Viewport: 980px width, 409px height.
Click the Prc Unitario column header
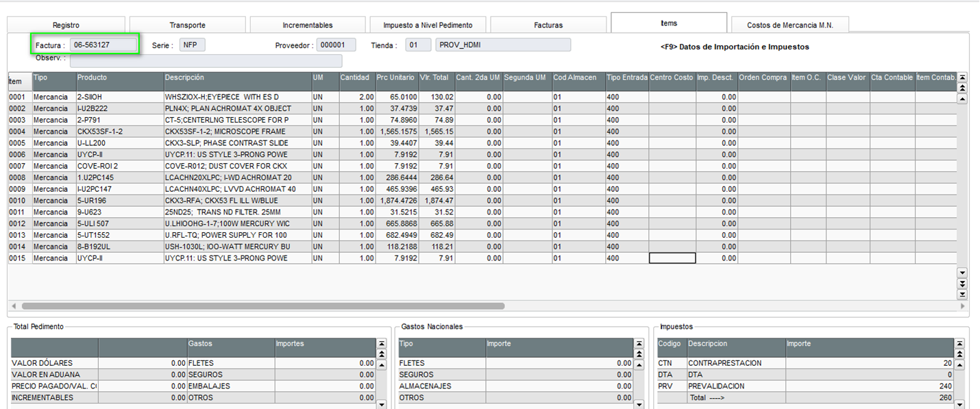pyautogui.click(x=397, y=81)
